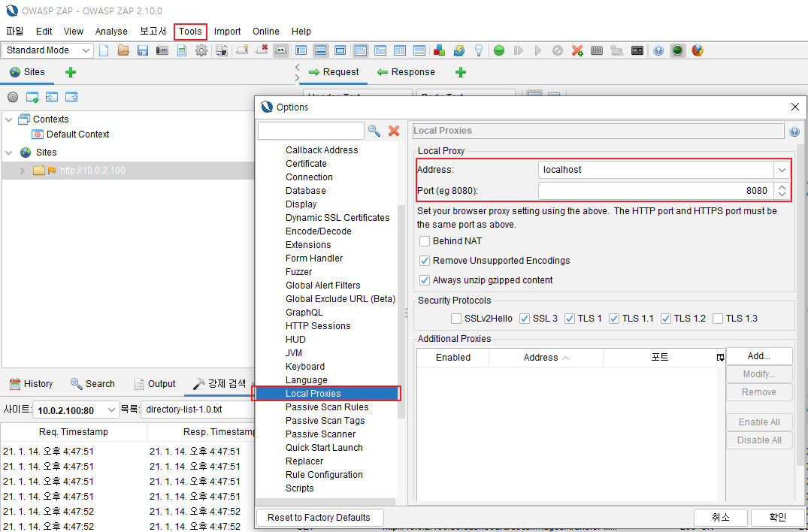Click the green circle set-break icon
Screen dimensions: 808x532
(499, 50)
